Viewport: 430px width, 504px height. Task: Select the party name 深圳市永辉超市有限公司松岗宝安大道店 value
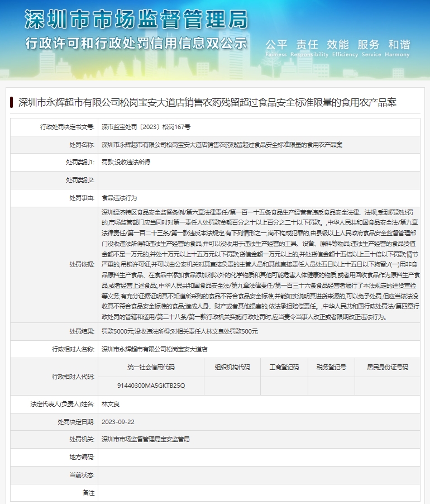point(155,349)
